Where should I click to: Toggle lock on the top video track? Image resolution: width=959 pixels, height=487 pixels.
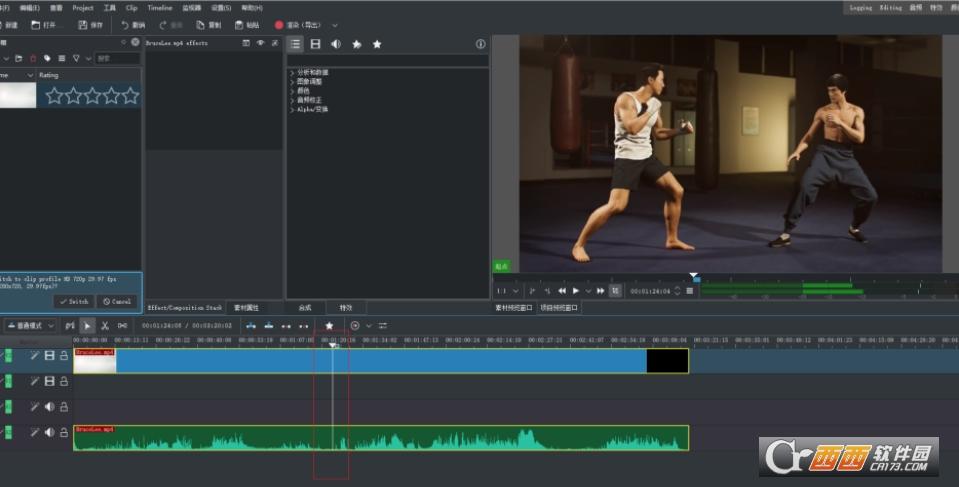click(64, 355)
